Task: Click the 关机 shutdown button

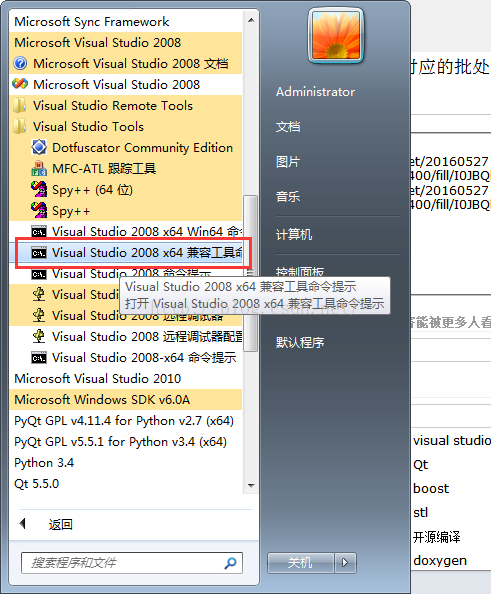Action: (301, 563)
